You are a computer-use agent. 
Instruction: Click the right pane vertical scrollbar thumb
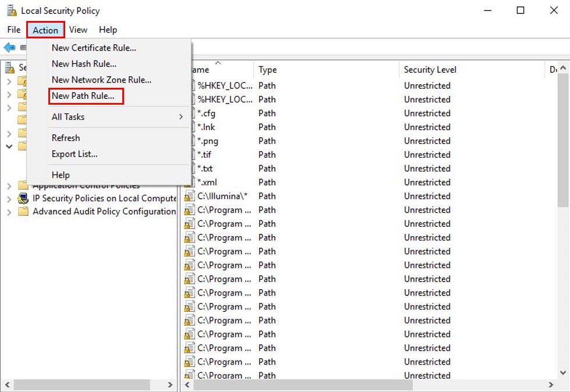pos(563,140)
